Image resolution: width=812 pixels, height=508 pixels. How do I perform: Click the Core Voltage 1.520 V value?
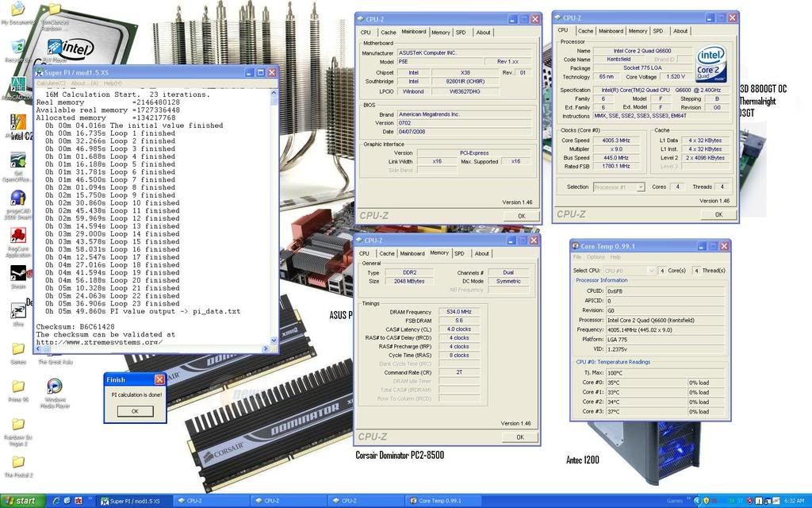[676, 77]
